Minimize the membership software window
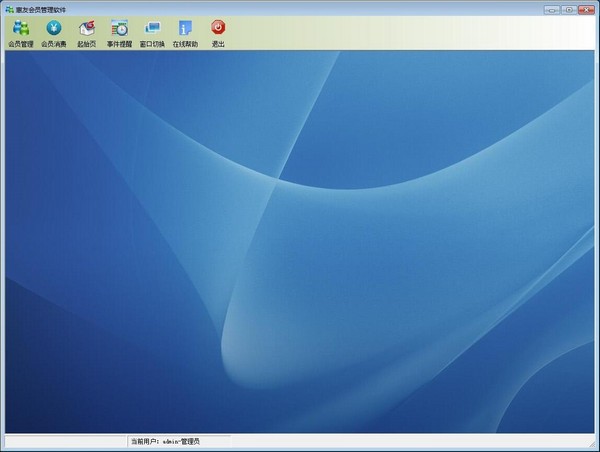The height and width of the screenshot is (452, 600). click(551, 9)
